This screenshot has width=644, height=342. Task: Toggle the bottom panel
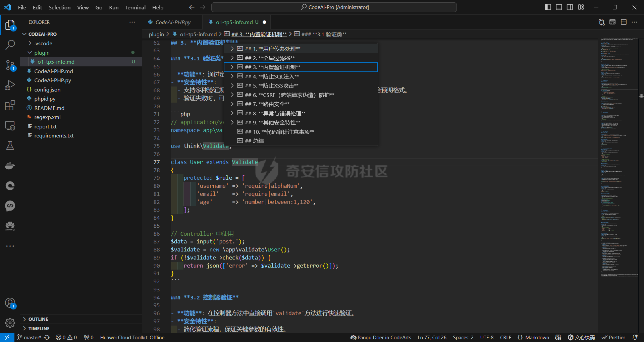point(559,7)
